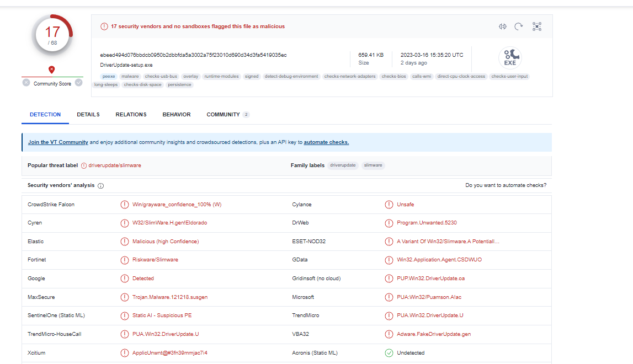Click the alert icon in the ESET-NOD32 row
This screenshot has height=364, width=633.
[x=389, y=242]
